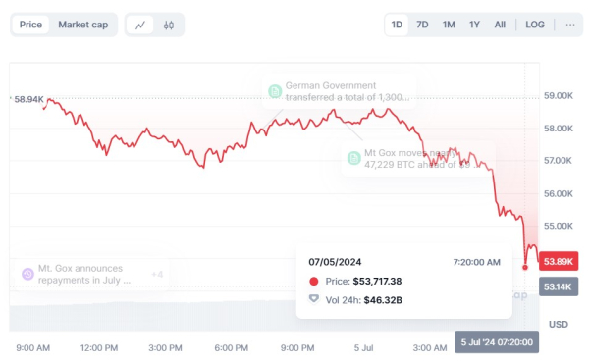Image resolution: width=589 pixels, height=364 pixels.
Task: Click the volume icon in tooltip
Action: coord(314,299)
